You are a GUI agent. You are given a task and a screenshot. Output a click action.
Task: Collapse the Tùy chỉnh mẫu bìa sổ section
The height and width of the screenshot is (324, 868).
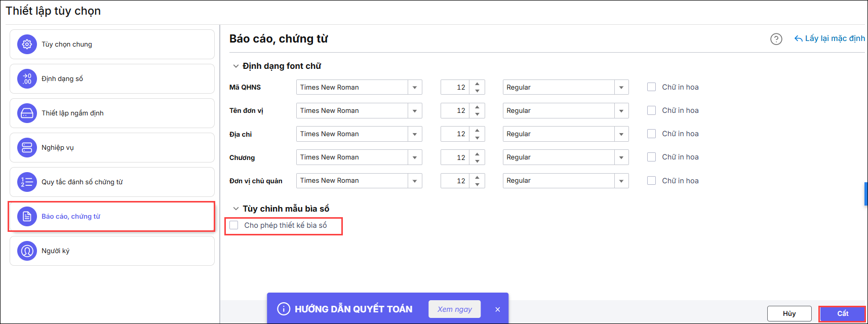236,209
